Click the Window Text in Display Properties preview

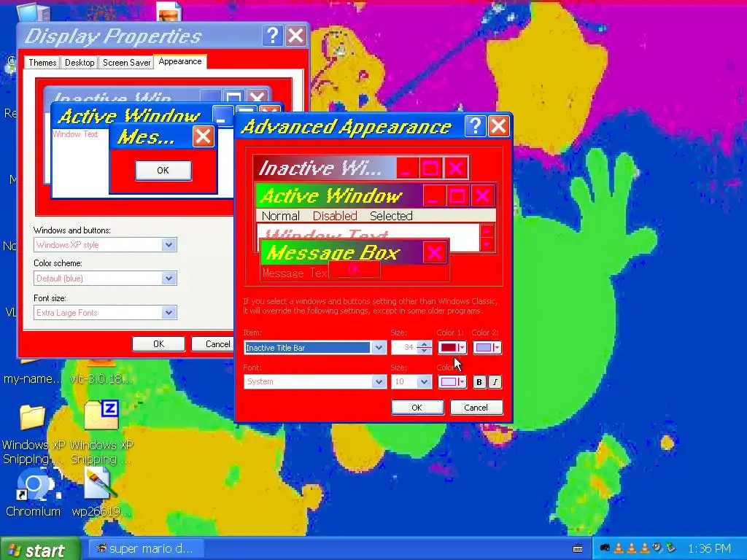tap(75, 134)
